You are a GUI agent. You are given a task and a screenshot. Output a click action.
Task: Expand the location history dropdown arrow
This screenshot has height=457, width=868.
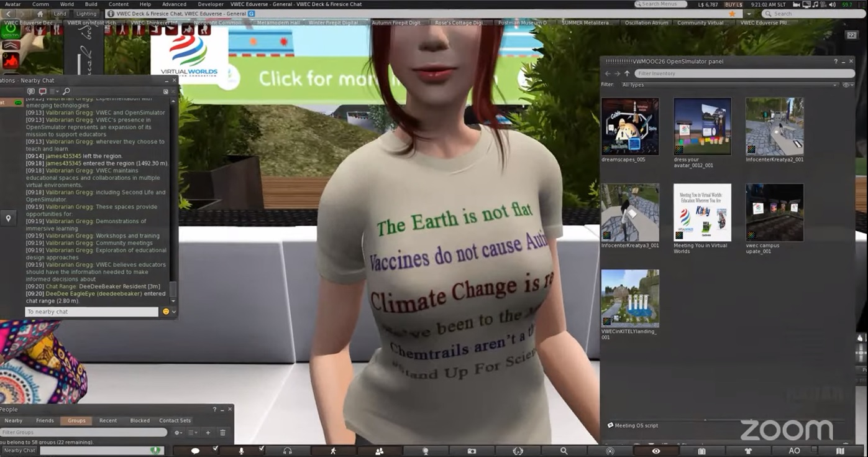click(749, 14)
